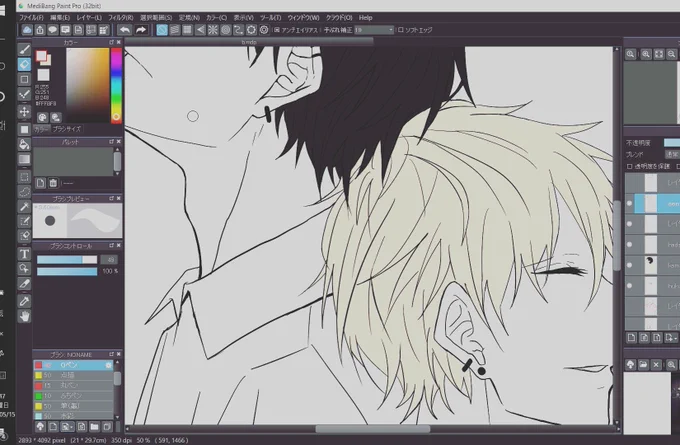Open the Help menu
The image size is (680, 445).
point(366,18)
